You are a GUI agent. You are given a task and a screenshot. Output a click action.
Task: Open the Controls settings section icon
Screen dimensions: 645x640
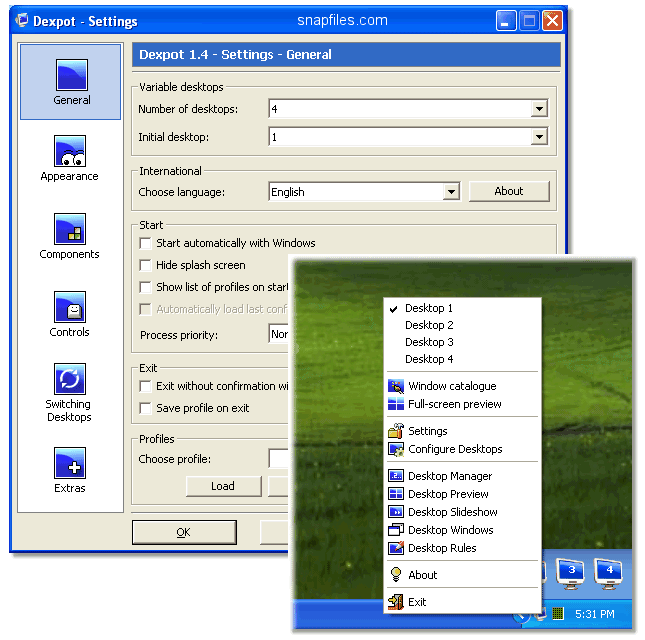[x=70, y=307]
